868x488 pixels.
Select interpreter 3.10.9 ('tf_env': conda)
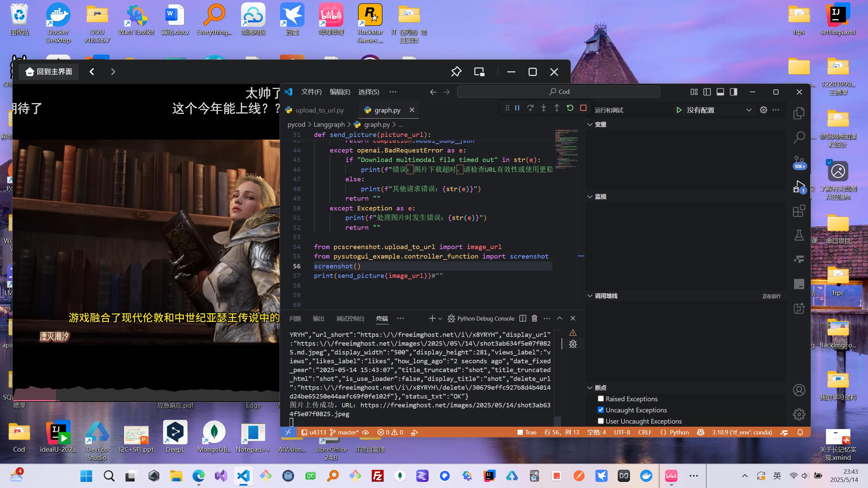[742, 432]
